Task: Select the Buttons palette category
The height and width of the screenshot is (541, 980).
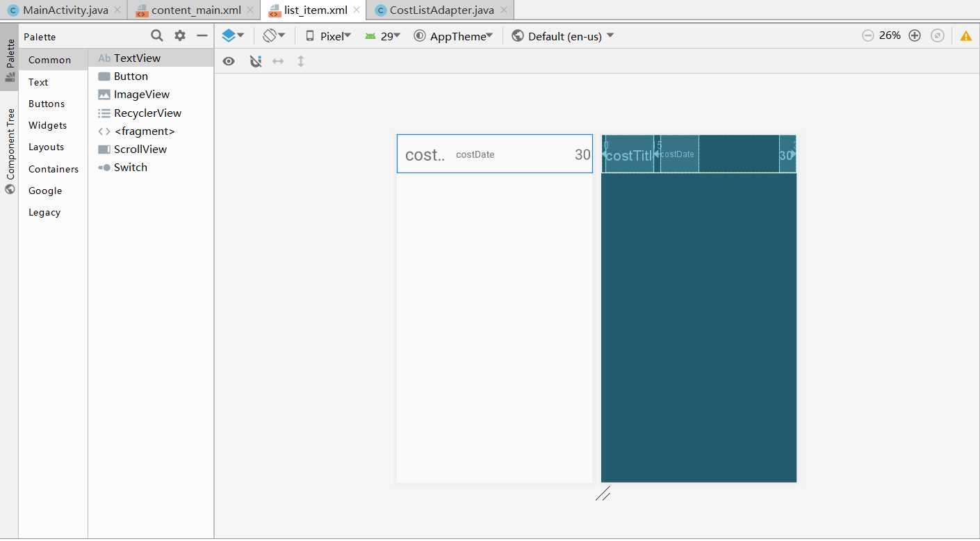Action: pos(54,104)
